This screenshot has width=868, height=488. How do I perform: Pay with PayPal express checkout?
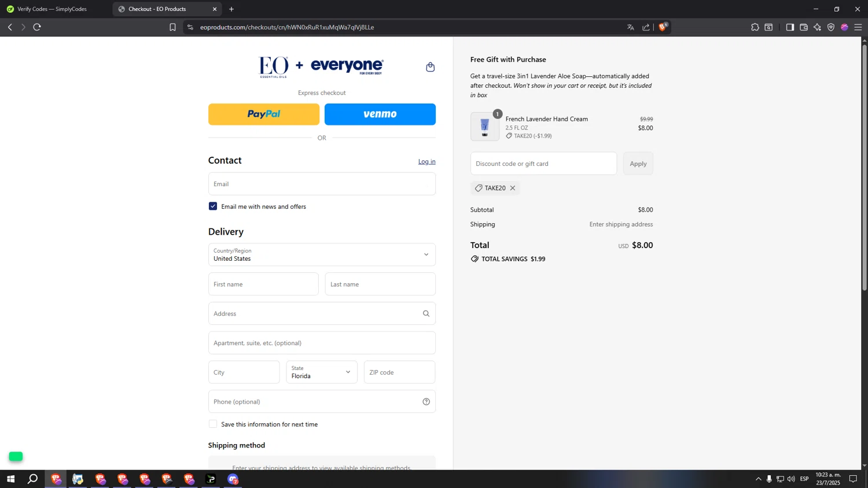coord(264,114)
